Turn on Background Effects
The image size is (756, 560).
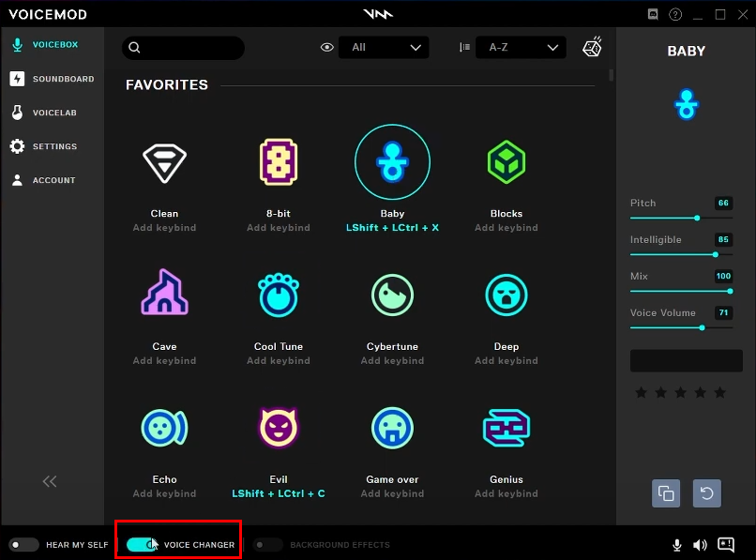pyautogui.click(x=267, y=544)
